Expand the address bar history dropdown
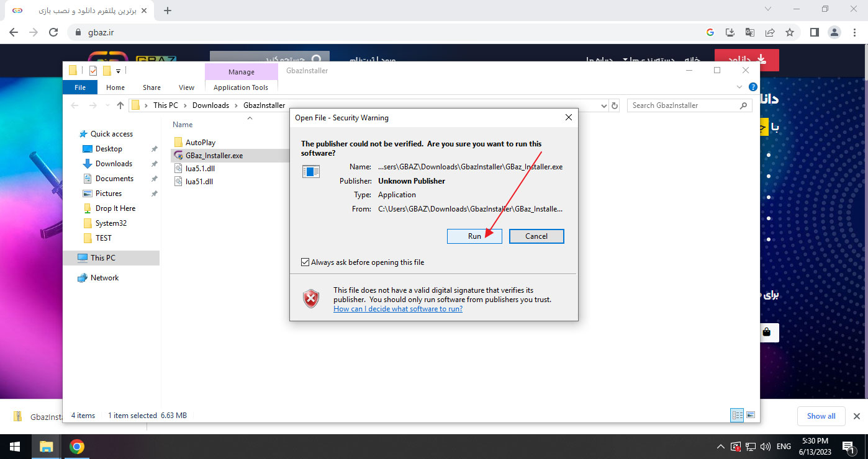868x459 pixels. (604, 105)
